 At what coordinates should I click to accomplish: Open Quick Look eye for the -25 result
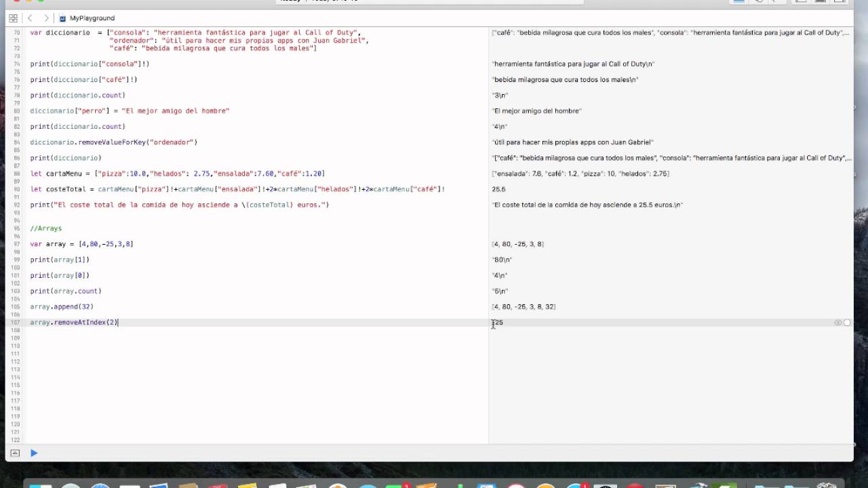838,323
